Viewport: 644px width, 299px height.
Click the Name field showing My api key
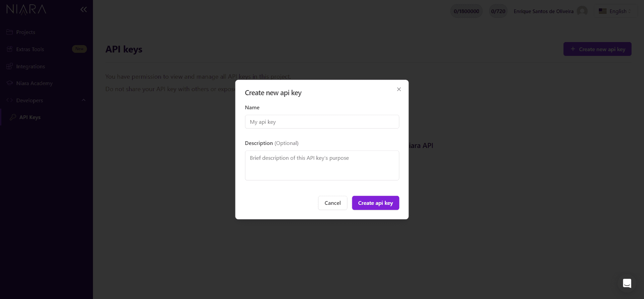click(322, 122)
